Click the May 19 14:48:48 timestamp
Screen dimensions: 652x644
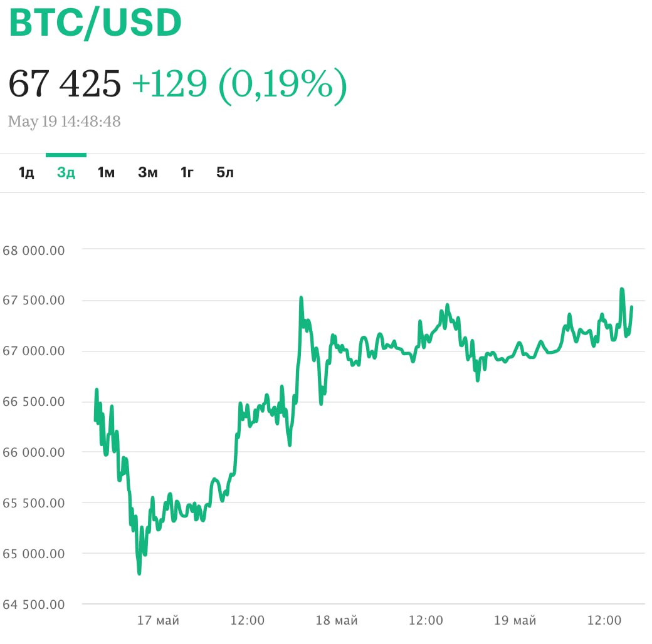(x=65, y=121)
